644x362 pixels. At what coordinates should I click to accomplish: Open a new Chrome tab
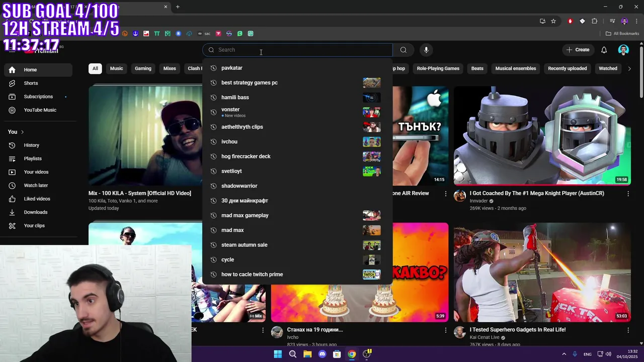[x=178, y=7]
